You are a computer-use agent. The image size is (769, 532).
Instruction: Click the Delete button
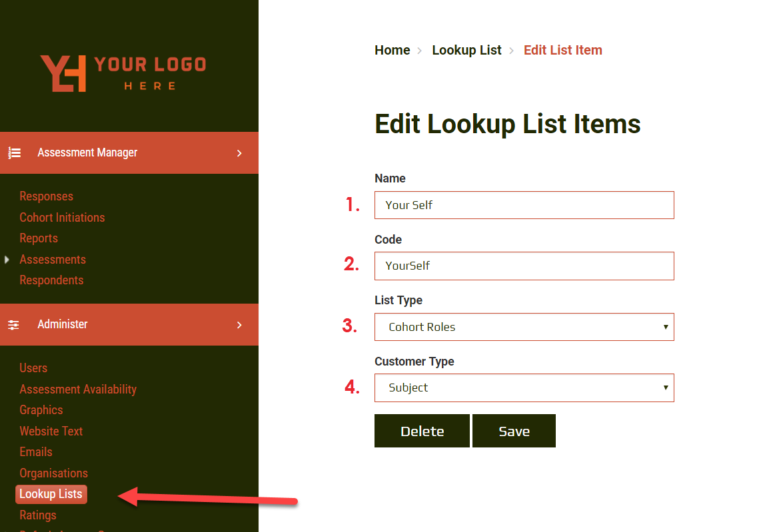coord(422,431)
